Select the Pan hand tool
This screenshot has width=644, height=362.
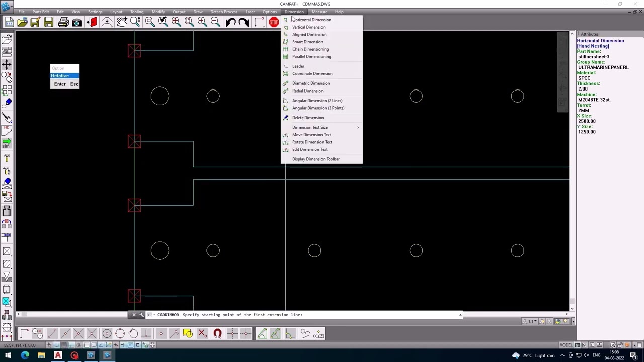121,22
